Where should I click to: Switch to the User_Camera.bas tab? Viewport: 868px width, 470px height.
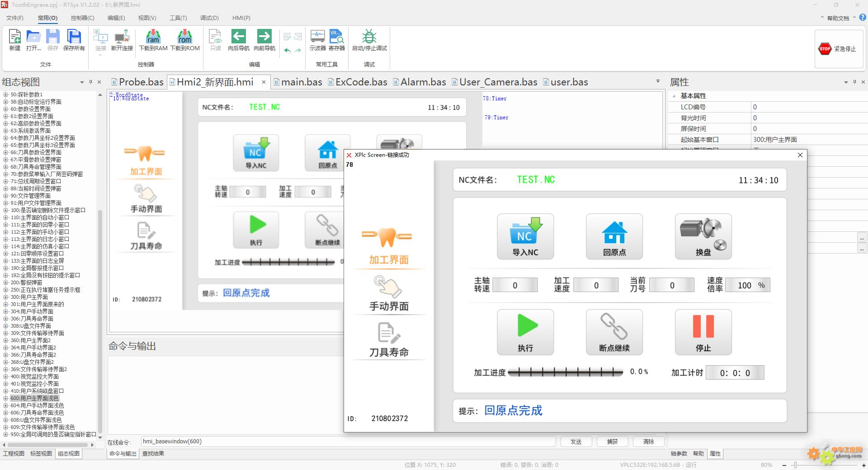click(495, 82)
